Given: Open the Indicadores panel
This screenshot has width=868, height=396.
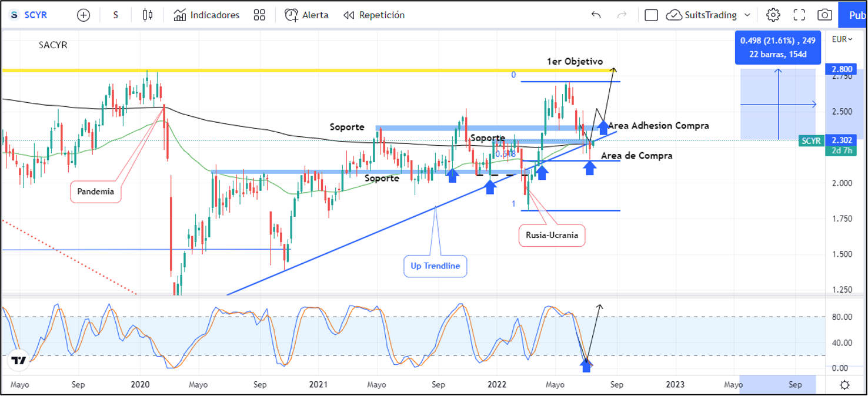Looking at the screenshot, I should pyautogui.click(x=206, y=15).
